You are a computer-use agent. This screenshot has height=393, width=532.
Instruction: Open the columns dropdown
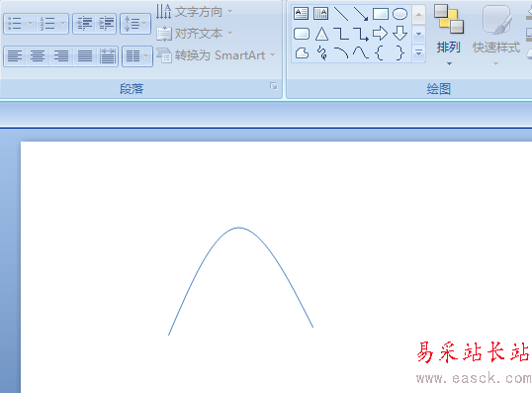(137, 56)
